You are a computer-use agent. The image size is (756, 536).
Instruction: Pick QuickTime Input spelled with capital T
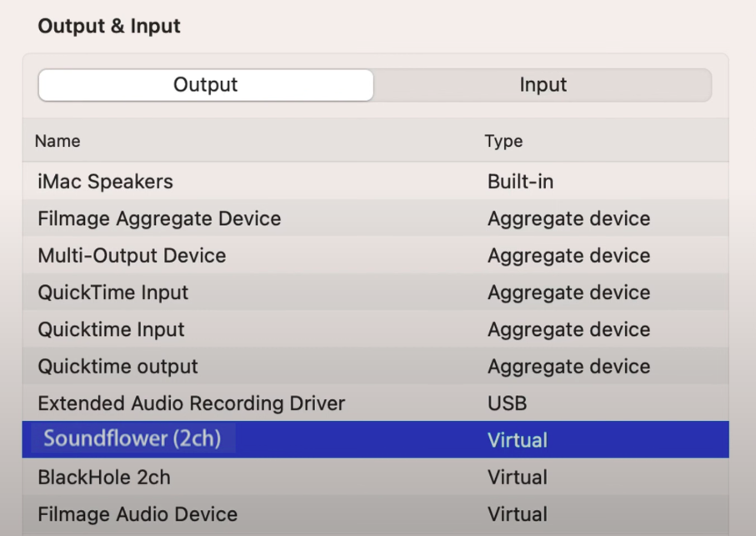tap(113, 293)
